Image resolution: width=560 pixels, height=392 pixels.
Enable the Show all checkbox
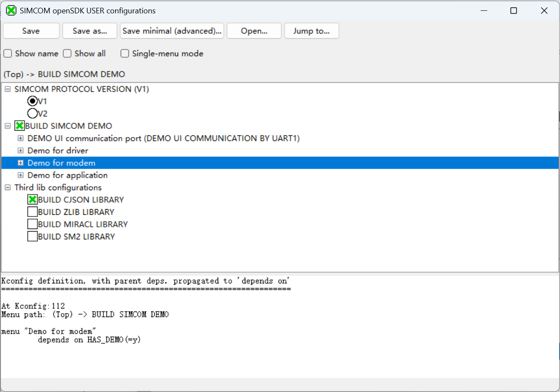pyautogui.click(x=67, y=53)
